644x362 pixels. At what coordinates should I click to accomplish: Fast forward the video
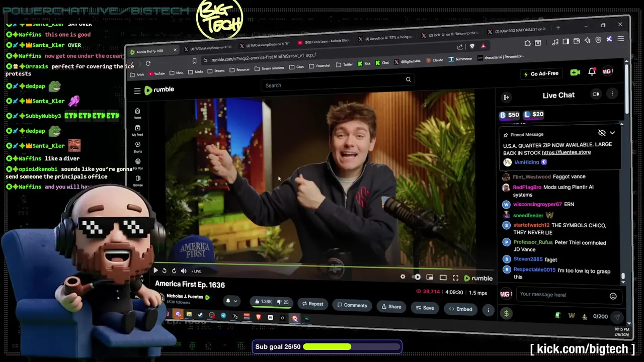(174, 270)
